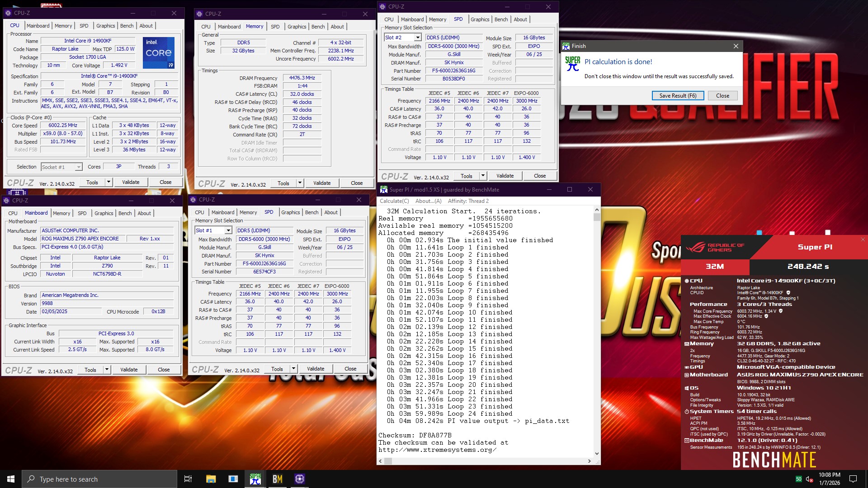Click the Core Speed value 6002.25 MHz
Screen dimensions: 868x488
[63, 126]
